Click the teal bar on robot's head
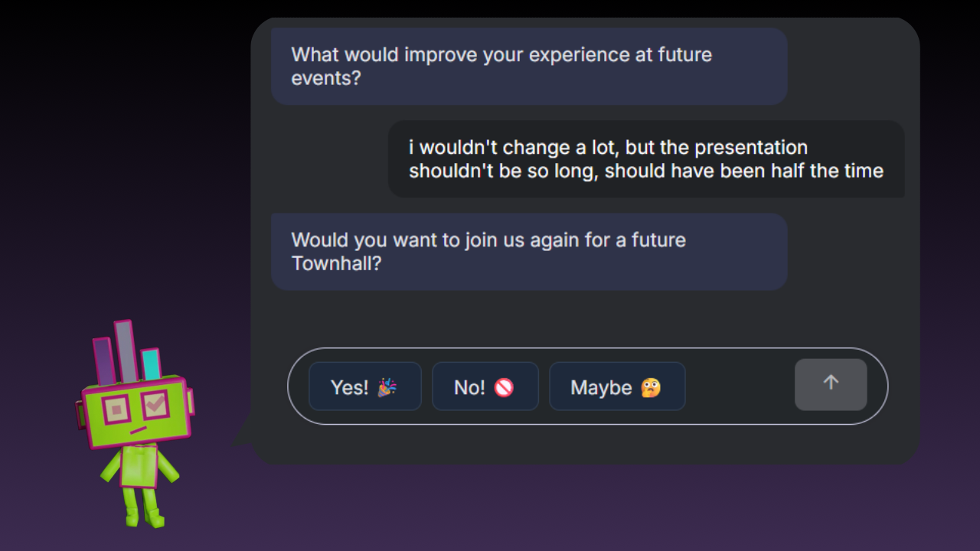The width and height of the screenshot is (980, 551). click(152, 364)
